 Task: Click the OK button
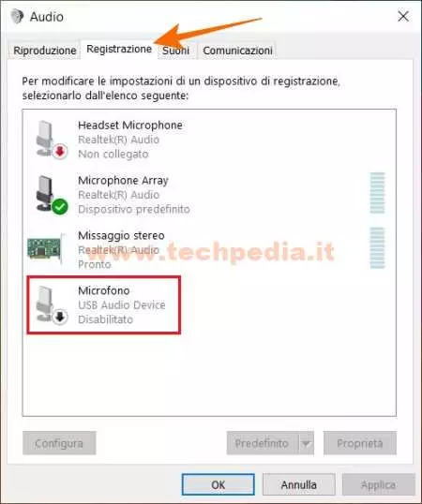point(219,484)
